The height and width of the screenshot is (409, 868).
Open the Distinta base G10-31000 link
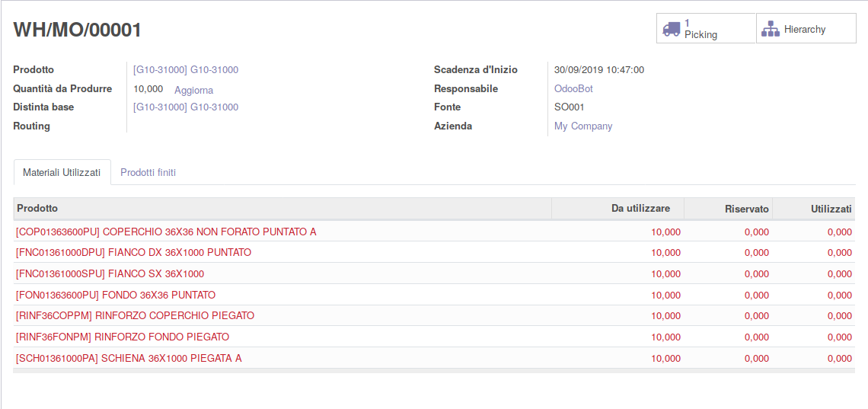click(186, 107)
